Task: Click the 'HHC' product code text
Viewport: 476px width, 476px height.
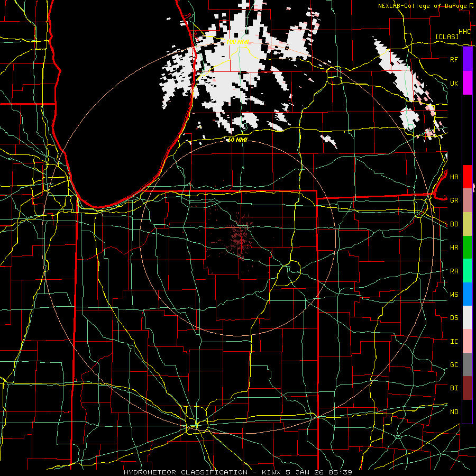Action: 464,32
